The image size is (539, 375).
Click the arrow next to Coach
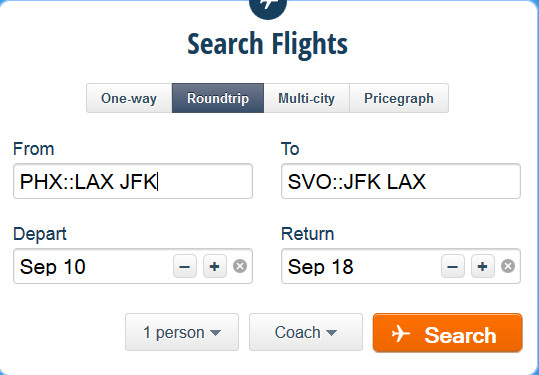(331, 333)
